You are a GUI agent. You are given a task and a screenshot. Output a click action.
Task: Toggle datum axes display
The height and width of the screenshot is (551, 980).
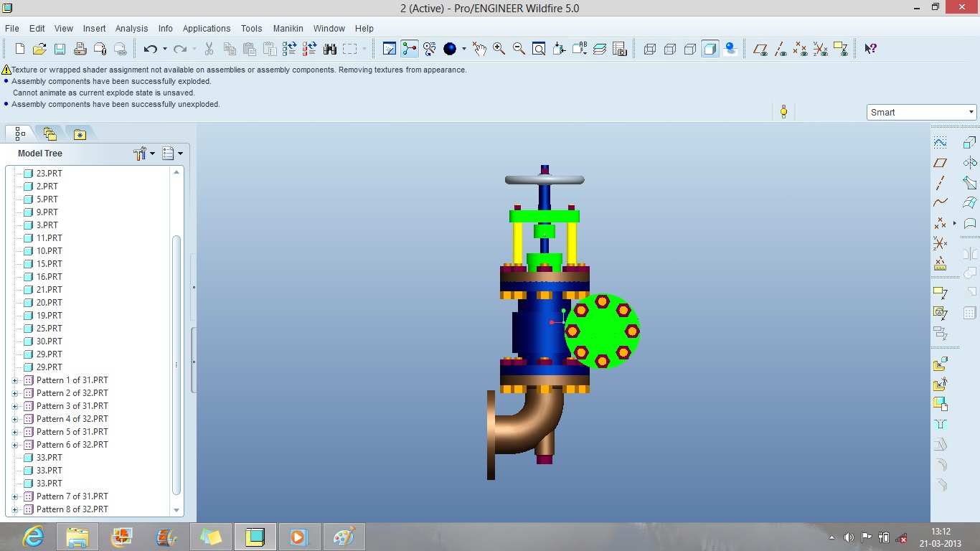coord(781,49)
